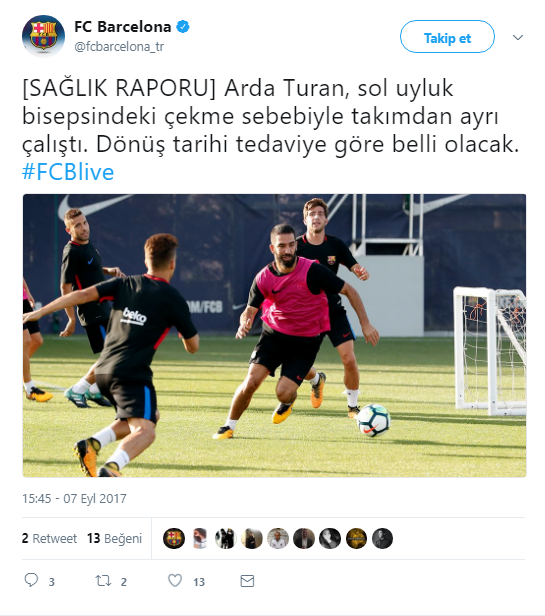Open the training photo in the tweet
This screenshot has height=616, width=545.
[x=274, y=336]
